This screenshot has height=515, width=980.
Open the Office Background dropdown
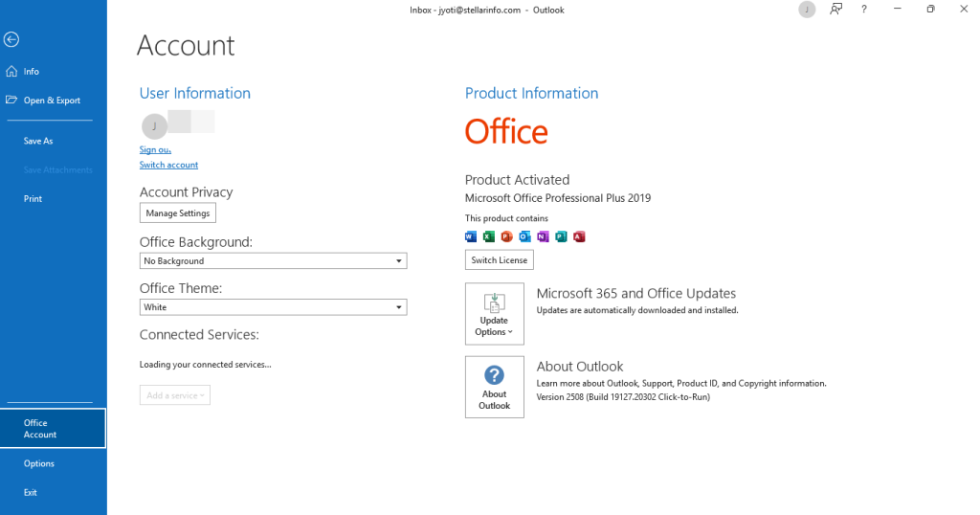273,260
